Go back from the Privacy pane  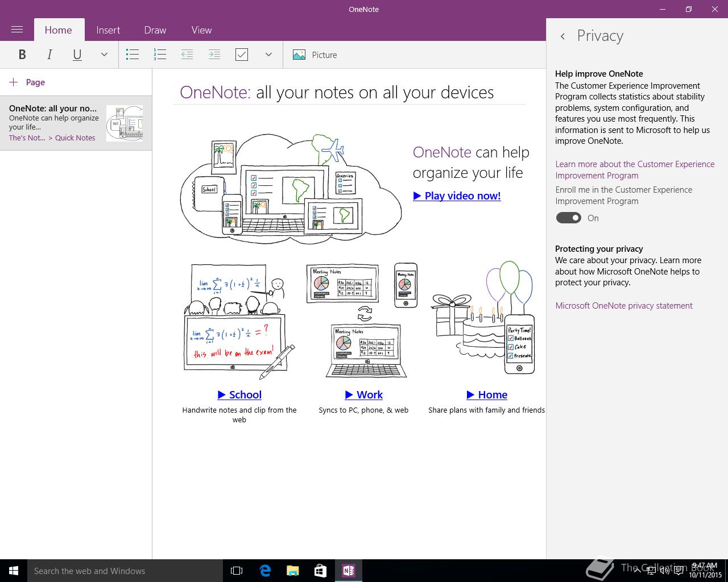coord(562,36)
